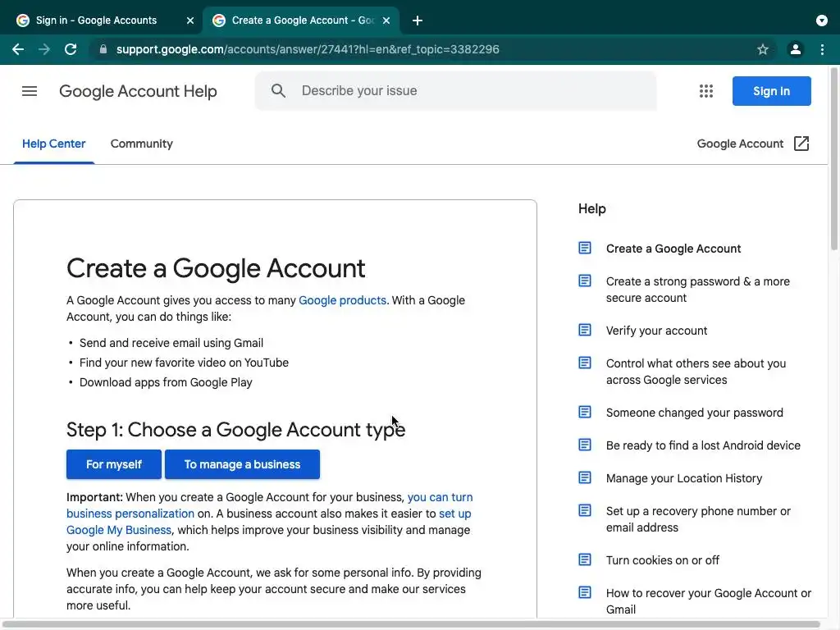The height and width of the screenshot is (630, 840).
Task: Click article icon beside Someone changed your password
Action: (585, 412)
